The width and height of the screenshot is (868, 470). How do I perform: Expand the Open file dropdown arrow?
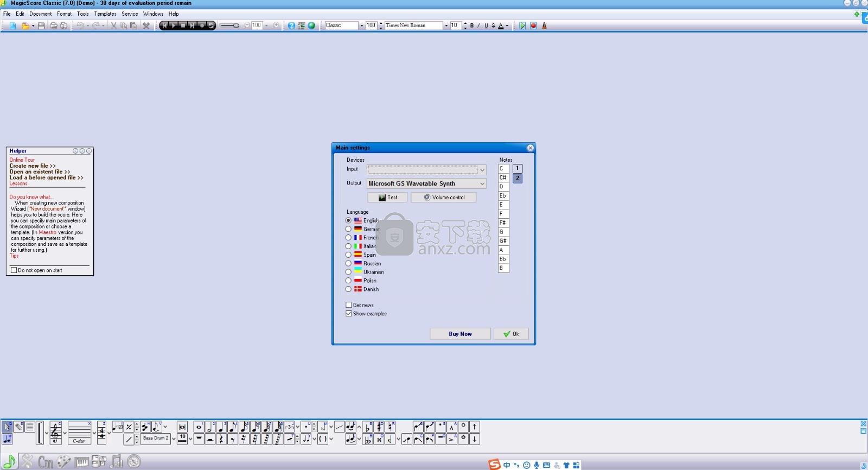(33, 26)
